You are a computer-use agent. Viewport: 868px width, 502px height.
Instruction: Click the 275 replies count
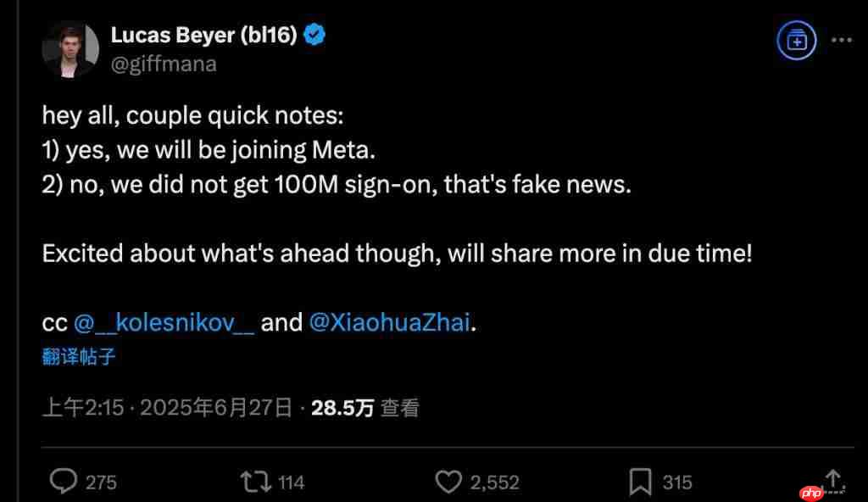(101, 482)
